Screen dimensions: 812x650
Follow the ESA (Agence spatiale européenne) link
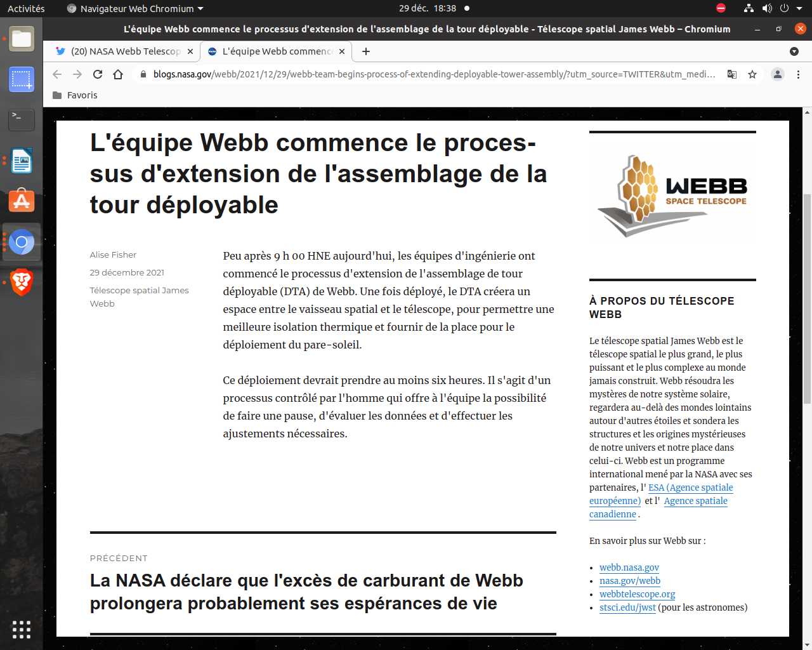(x=661, y=494)
